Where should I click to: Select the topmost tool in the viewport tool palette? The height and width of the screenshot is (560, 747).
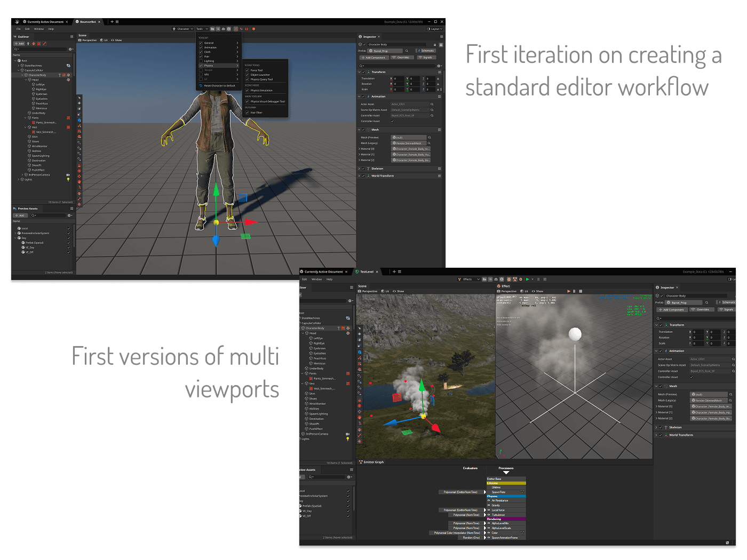(79, 98)
